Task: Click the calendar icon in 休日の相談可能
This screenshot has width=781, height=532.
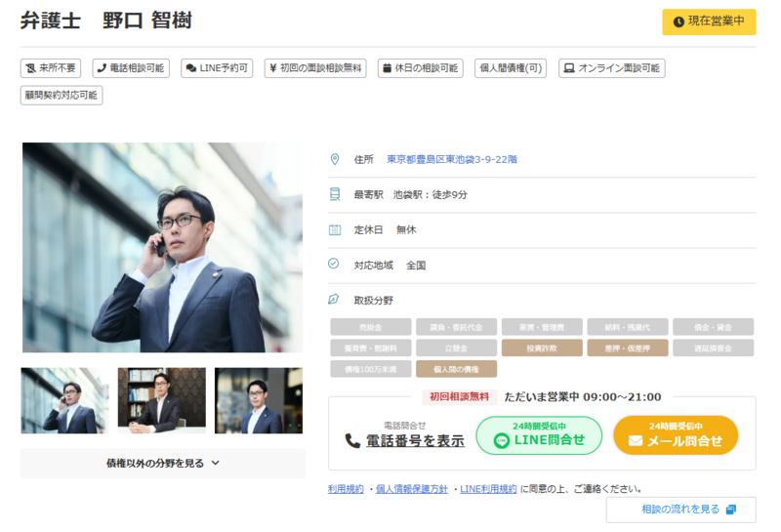Action: click(387, 68)
